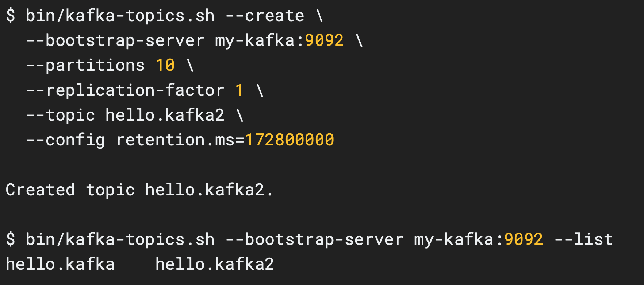Click the --replication-factor flag

pos(125,90)
